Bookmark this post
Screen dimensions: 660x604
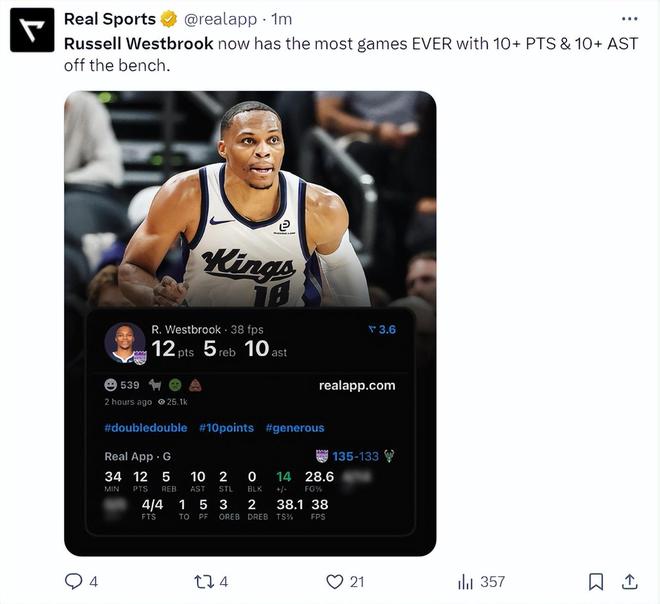596,581
